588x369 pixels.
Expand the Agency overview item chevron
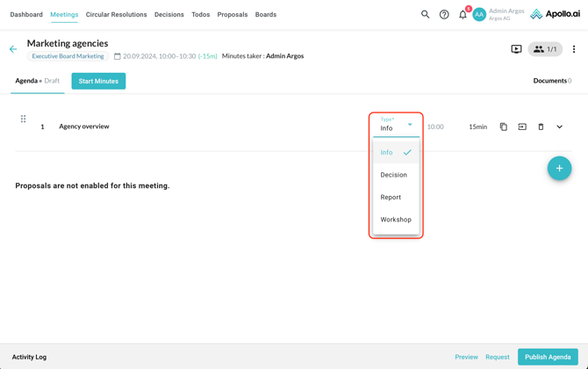(x=559, y=127)
